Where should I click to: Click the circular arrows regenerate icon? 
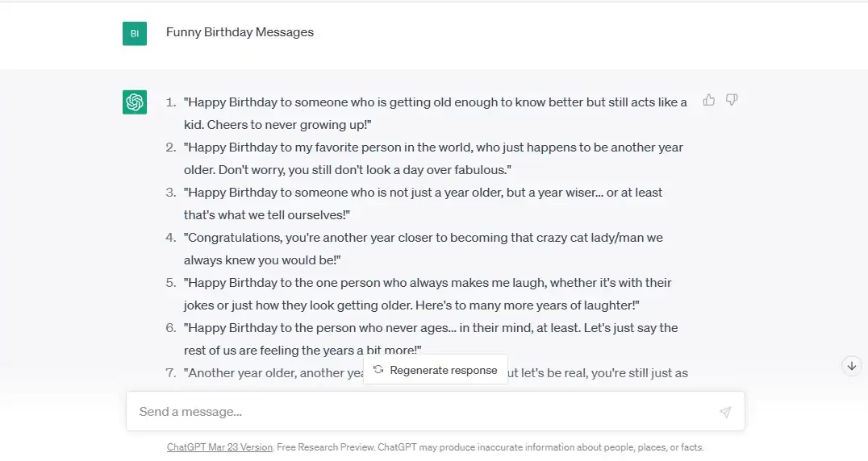(378, 370)
